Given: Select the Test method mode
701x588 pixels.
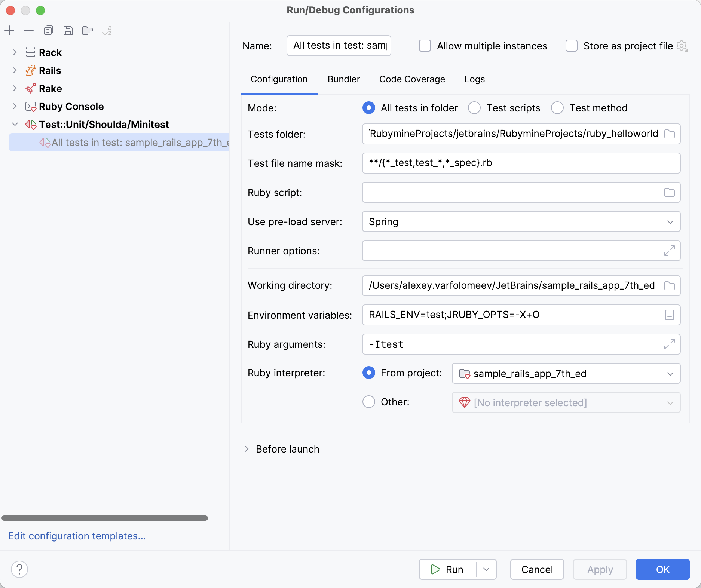Looking at the screenshot, I should point(557,108).
